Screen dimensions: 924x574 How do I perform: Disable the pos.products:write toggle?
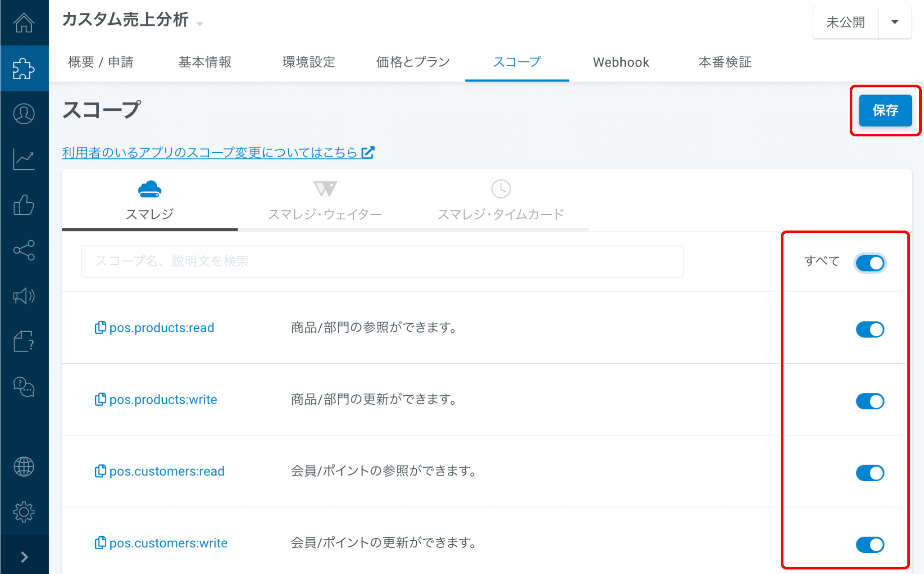[x=869, y=401]
